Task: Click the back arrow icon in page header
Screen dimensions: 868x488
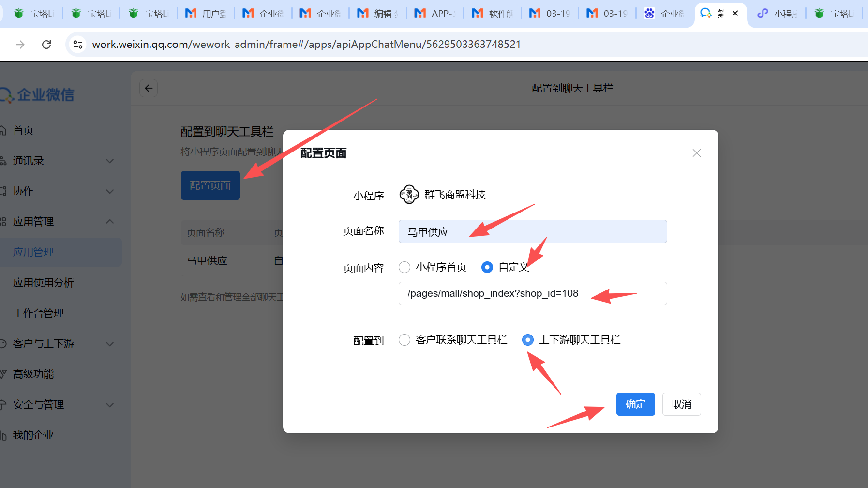Action: [x=149, y=88]
